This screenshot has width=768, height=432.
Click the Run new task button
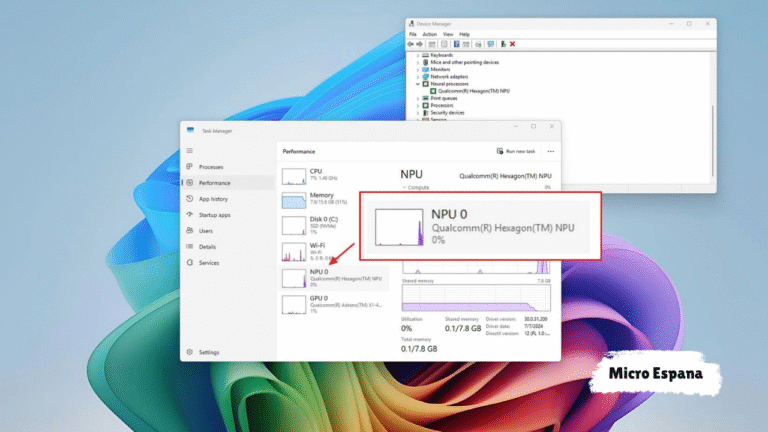coord(516,151)
